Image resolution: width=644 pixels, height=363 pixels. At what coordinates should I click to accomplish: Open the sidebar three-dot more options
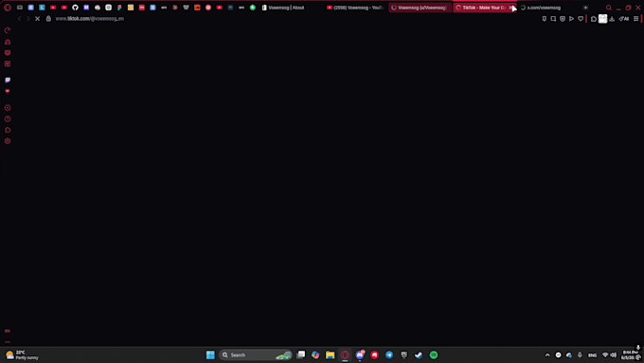point(8,342)
